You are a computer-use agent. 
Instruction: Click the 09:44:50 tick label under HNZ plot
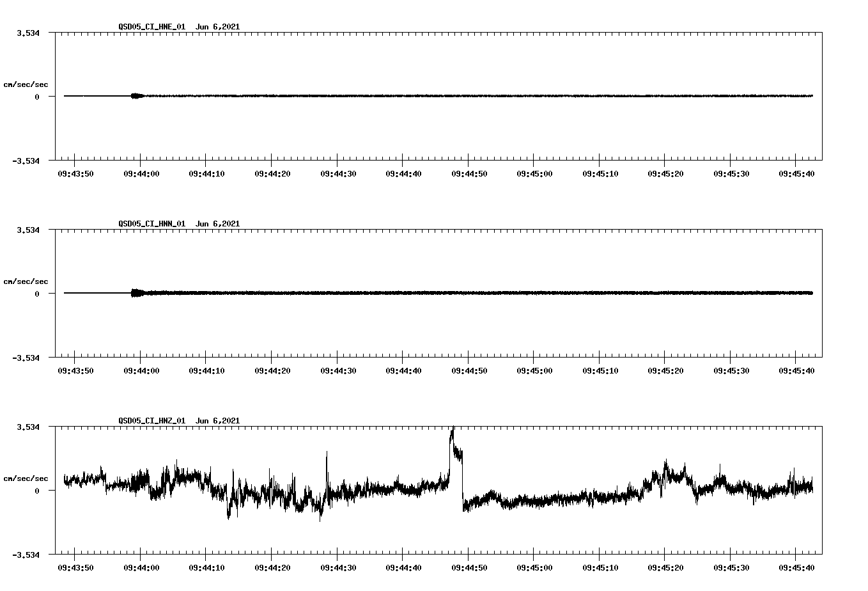(469, 567)
